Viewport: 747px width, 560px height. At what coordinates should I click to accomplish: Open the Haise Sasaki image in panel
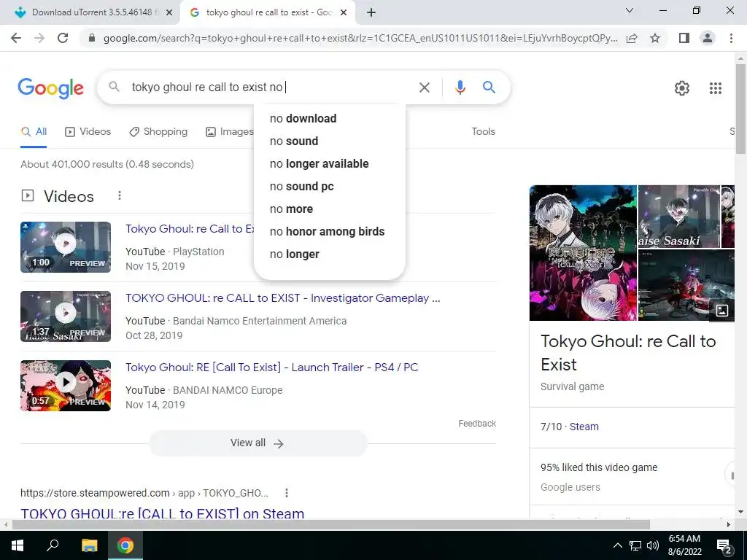pyautogui.click(x=679, y=217)
